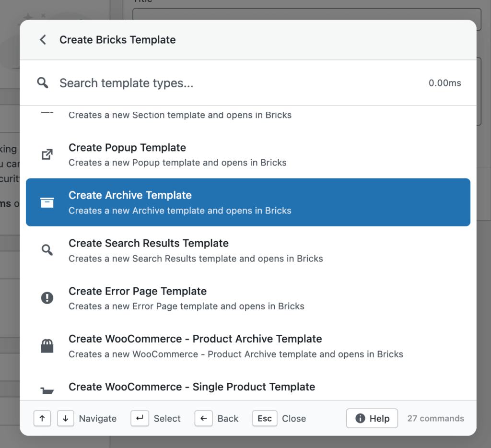491x448 pixels.
Task: Click the Esc Close key hint
Action: pos(264,418)
